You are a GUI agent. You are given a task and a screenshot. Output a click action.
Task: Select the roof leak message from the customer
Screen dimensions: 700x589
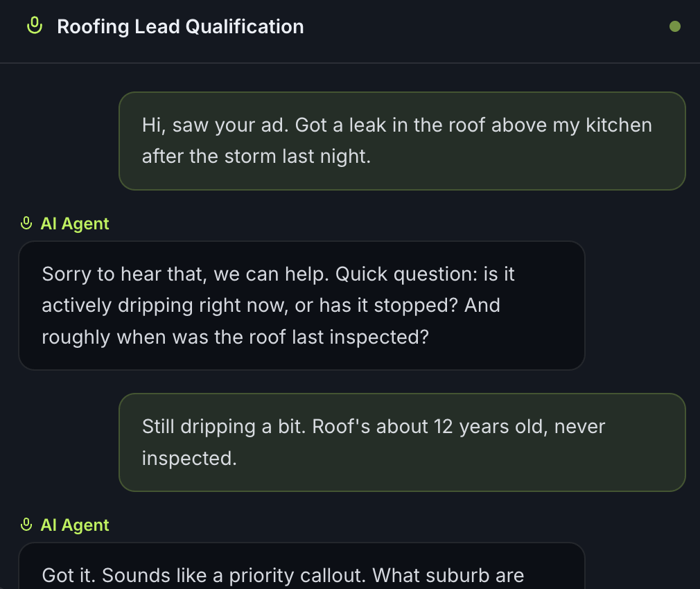pyautogui.click(x=402, y=140)
